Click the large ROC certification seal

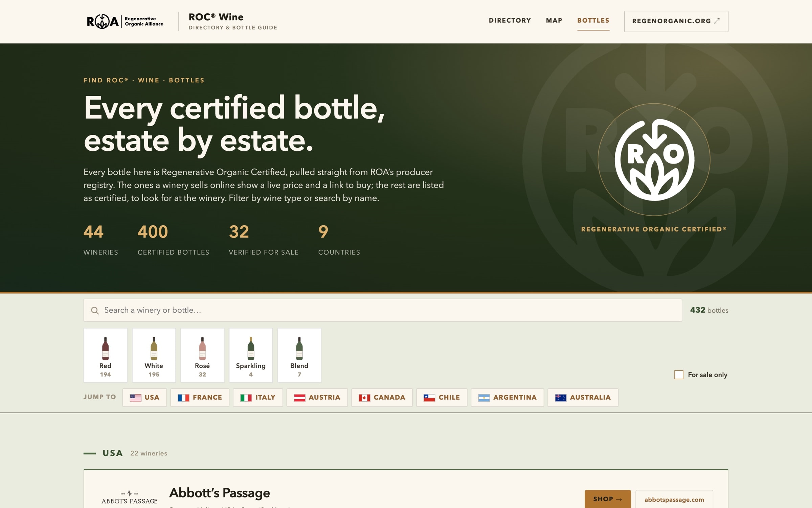(x=654, y=160)
